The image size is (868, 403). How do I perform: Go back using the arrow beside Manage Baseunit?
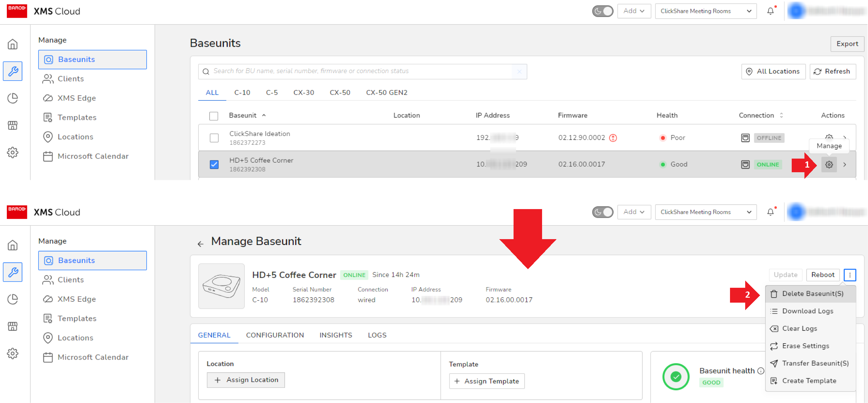pyautogui.click(x=201, y=244)
